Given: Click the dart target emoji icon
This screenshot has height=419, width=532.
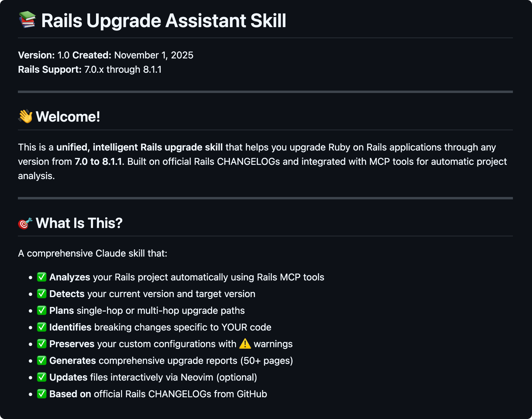Looking at the screenshot, I should point(25,223).
